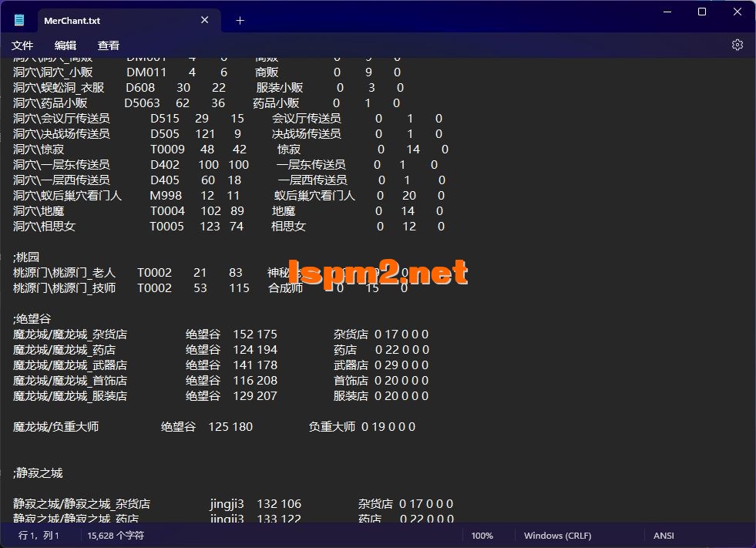Select the MerChant.txt tab
This screenshot has width=756, height=548.
[x=116, y=20]
